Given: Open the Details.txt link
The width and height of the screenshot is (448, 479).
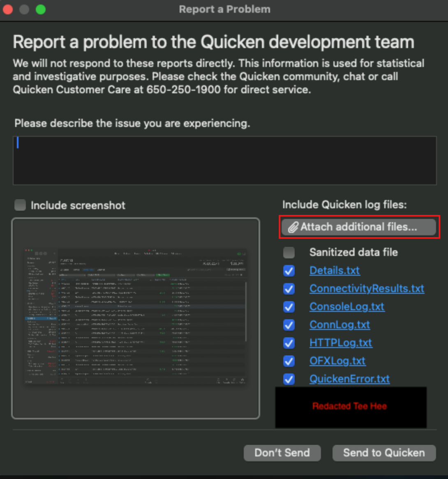Looking at the screenshot, I should pyautogui.click(x=335, y=270).
